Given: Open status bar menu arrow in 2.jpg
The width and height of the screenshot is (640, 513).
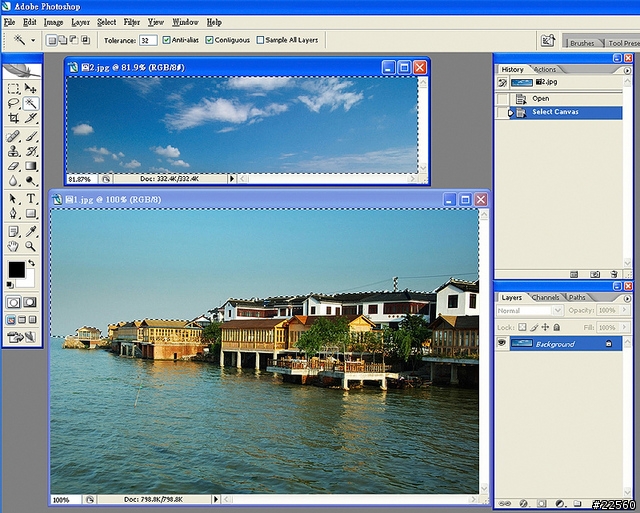Looking at the screenshot, I should (x=232, y=178).
